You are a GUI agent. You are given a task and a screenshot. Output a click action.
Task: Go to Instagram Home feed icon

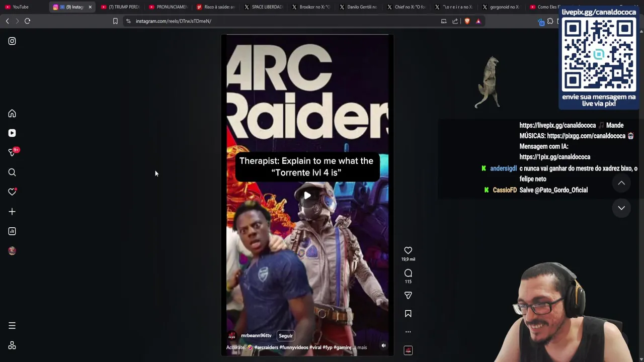12,114
